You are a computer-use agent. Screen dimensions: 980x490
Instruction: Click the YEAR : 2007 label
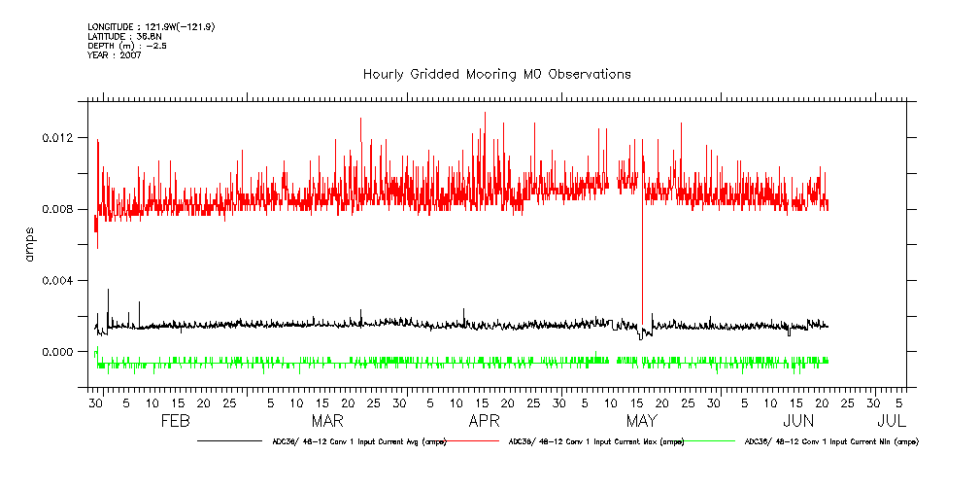pos(115,55)
